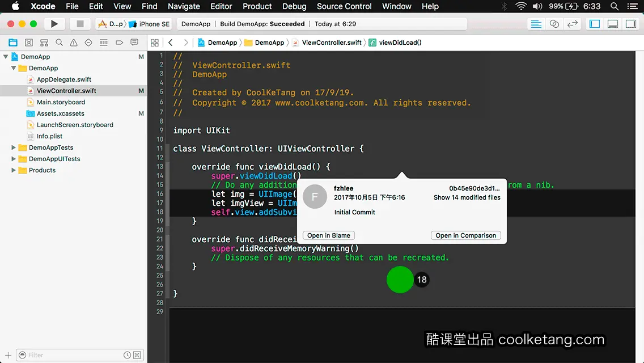
Task: Toggle the Utilities pane visibility
Action: coord(630,24)
